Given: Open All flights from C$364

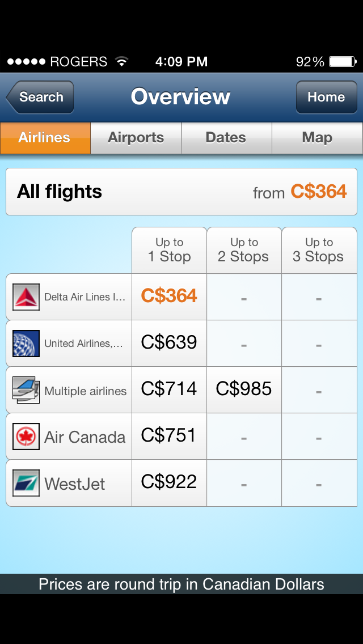Looking at the screenshot, I should (x=181, y=192).
